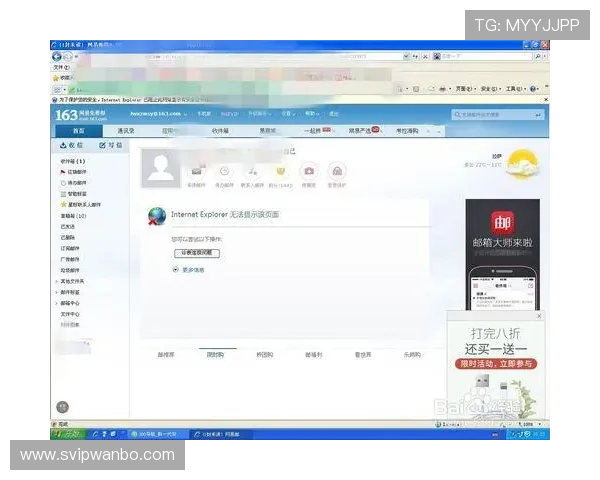Open the address bar history dropdown arrow
Viewport: 600px width, 480px height.
tap(406, 57)
